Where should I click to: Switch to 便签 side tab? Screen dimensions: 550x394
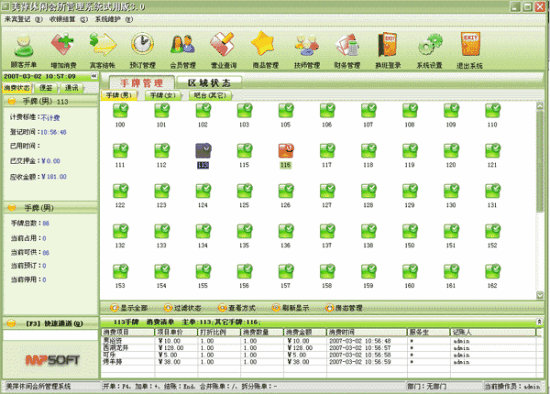point(46,88)
